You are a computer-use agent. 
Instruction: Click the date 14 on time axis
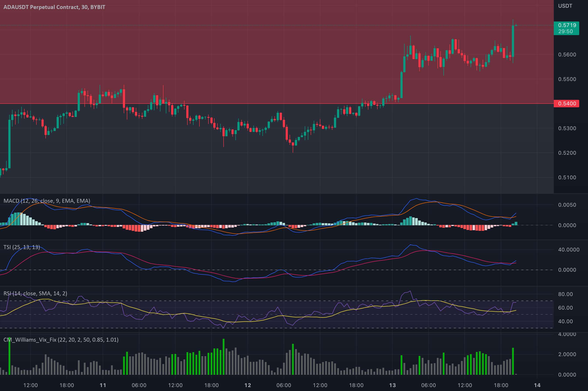coord(537,385)
